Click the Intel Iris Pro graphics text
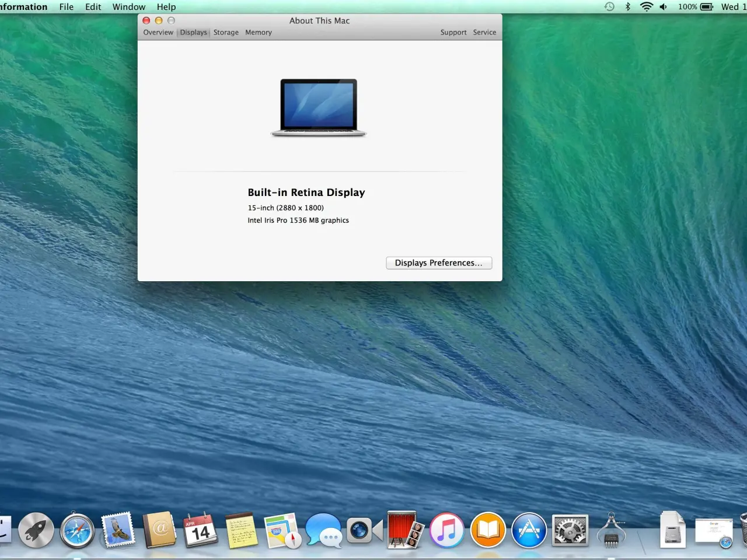747x560 pixels. click(x=298, y=220)
